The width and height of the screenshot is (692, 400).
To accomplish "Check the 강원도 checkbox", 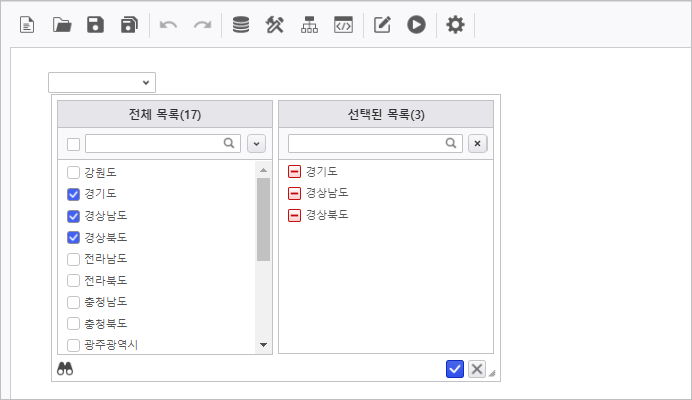I will [73, 173].
